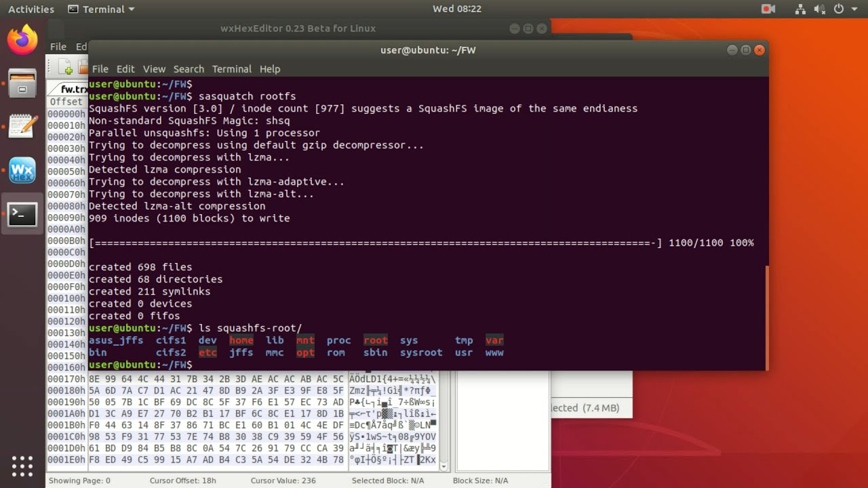Click the 'Non-standard SquashFS Magic: shsq' line

pos(189,121)
